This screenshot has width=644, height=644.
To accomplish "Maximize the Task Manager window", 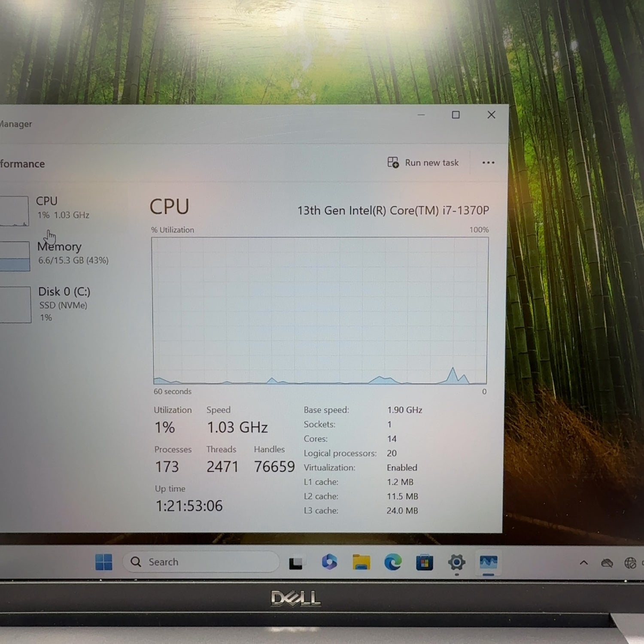I will pos(456,115).
